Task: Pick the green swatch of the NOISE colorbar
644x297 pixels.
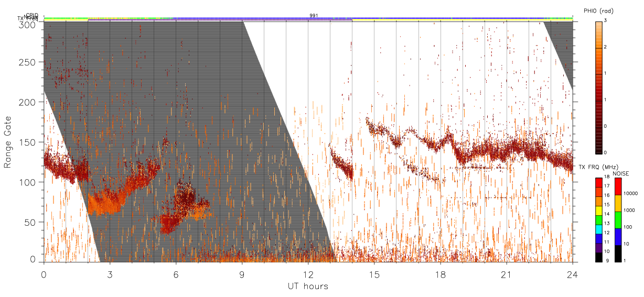Action: pyautogui.click(x=618, y=220)
